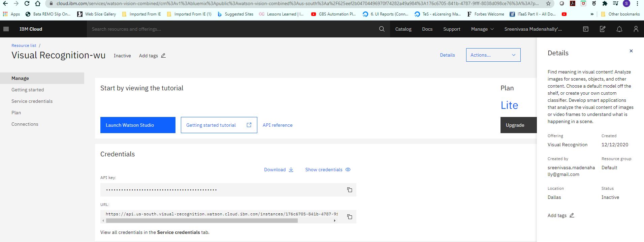Open the Apps grid in bookmarks bar

click(x=11, y=14)
